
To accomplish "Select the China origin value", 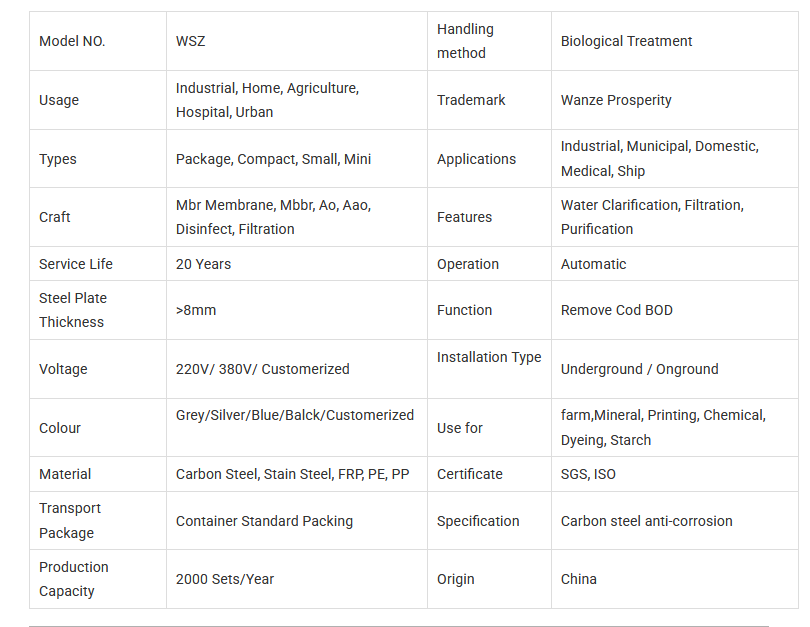I will (578, 579).
